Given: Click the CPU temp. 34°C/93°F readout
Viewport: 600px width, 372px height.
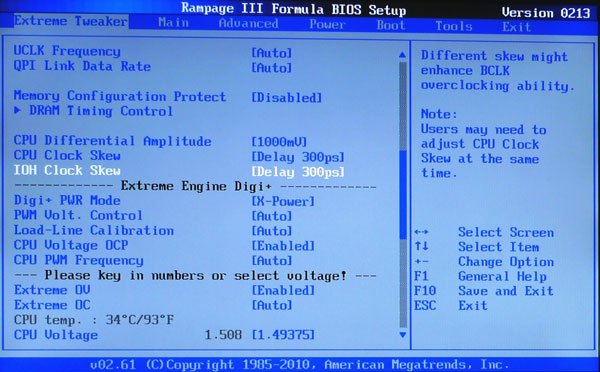Looking at the screenshot, I should click(x=94, y=320).
